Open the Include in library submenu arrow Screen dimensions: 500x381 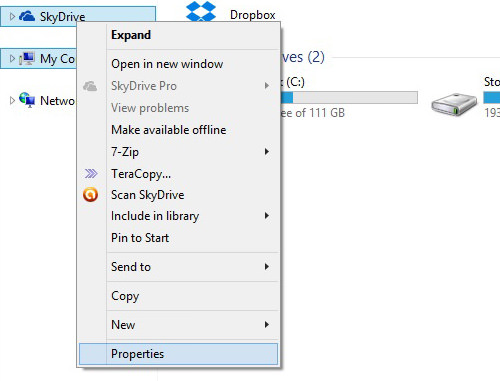267,216
